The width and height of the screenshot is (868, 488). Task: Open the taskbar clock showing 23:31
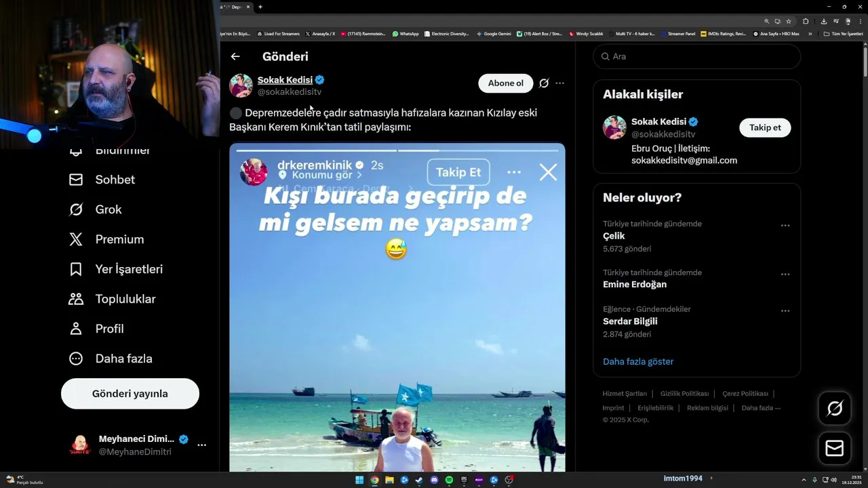(851, 481)
